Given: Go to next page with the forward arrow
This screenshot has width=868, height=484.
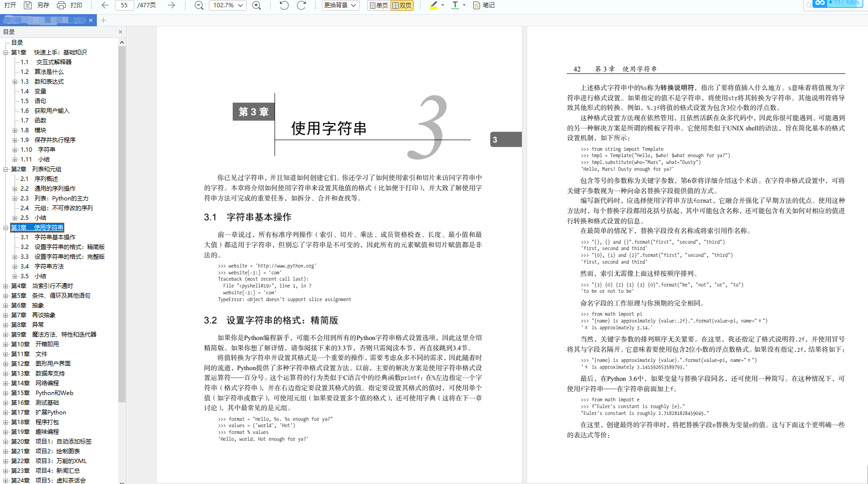Looking at the screenshot, I should tap(171, 5).
